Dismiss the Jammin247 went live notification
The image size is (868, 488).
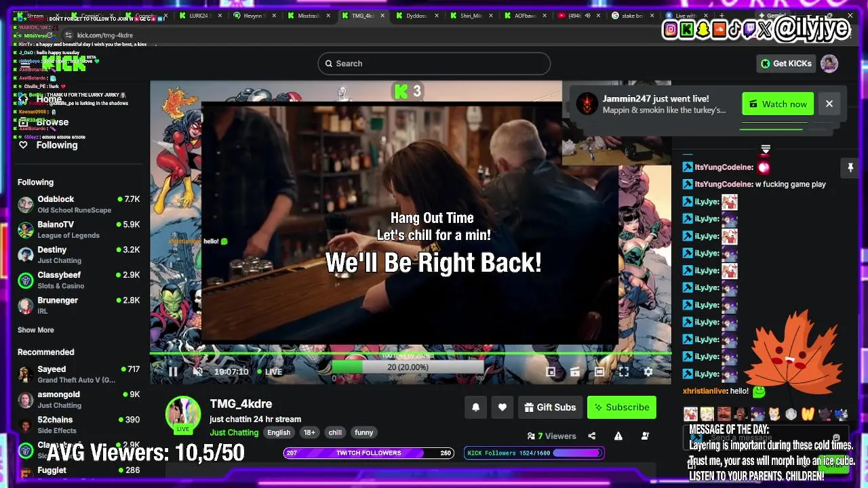829,104
